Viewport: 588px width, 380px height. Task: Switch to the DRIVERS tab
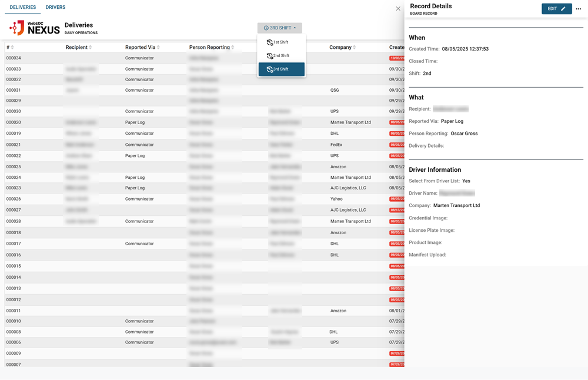pos(55,7)
